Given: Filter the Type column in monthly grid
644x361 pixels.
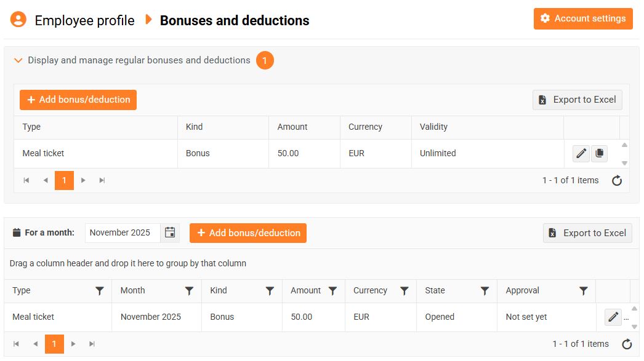Looking at the screenshot, I should pos(100,291).
